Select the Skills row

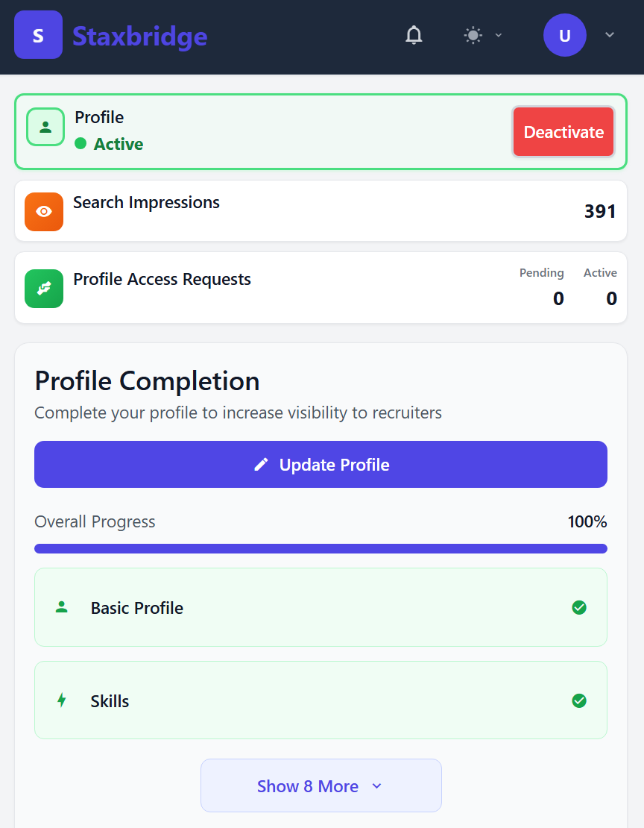point(321,700)
